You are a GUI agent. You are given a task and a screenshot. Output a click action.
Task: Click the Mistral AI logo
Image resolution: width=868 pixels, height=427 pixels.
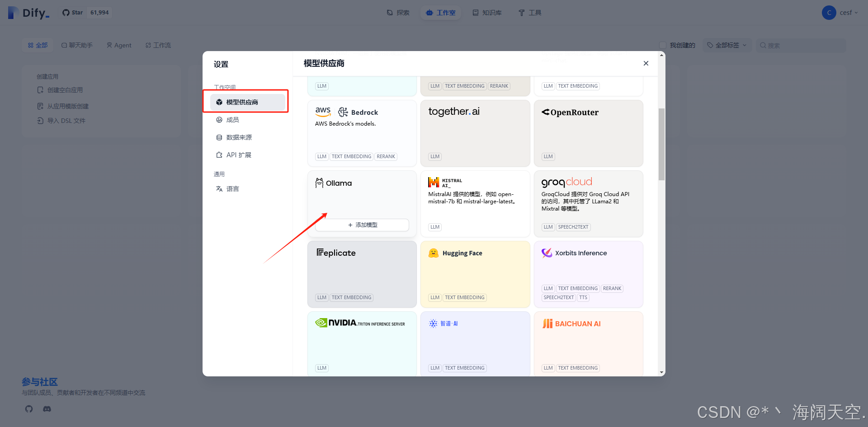[x=445, y=183]
